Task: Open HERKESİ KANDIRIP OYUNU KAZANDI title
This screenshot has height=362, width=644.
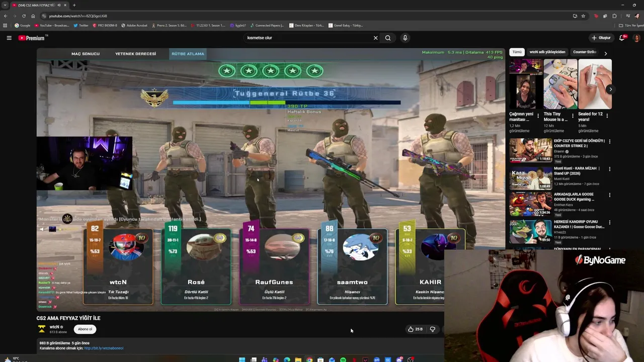Action: [x=579, y=224]
